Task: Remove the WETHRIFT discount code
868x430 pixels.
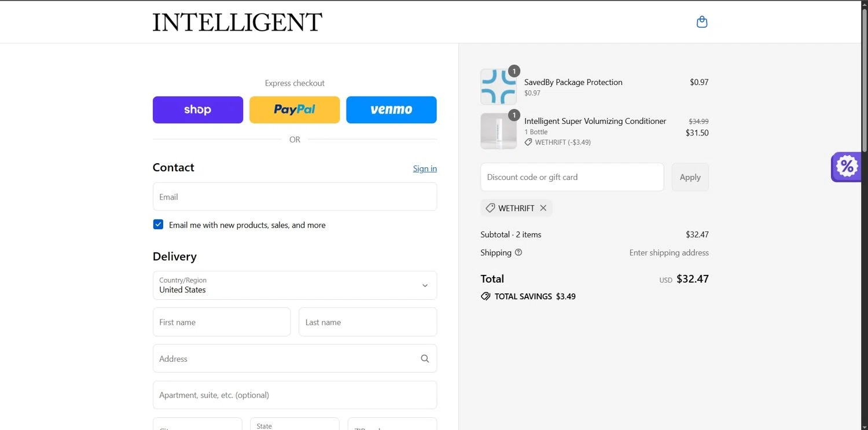Action: pyautogui.click(x=543, y=208)
